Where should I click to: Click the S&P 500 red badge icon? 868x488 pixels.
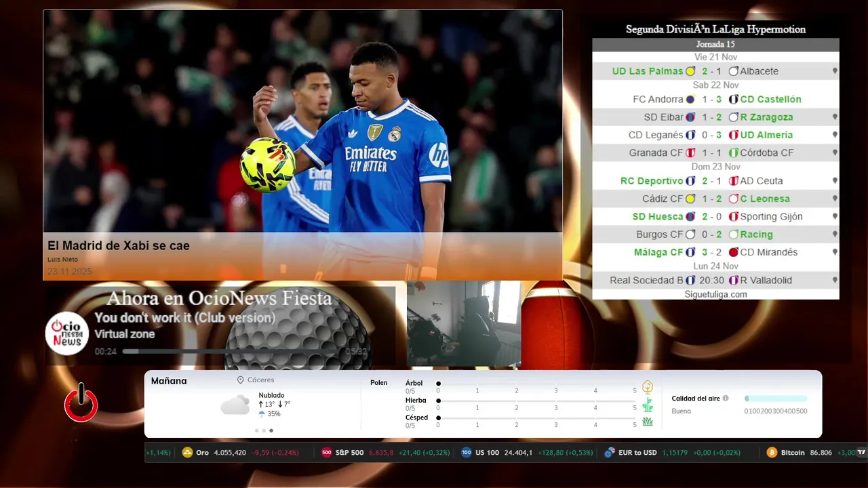pos(326,453)
